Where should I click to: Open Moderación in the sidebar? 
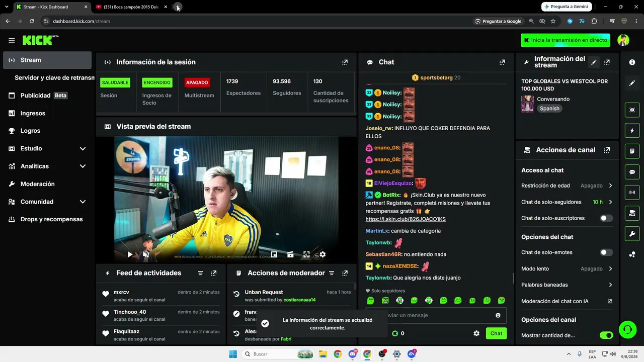(47, 184)
